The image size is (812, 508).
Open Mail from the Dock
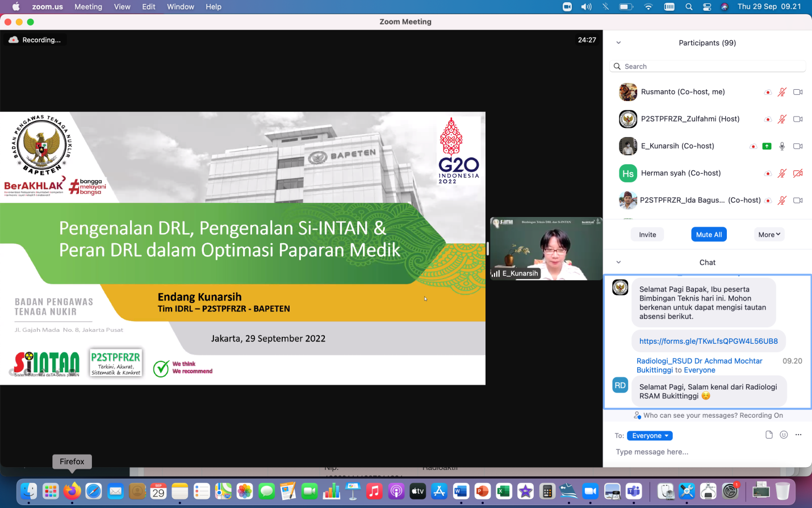[115, 491]
